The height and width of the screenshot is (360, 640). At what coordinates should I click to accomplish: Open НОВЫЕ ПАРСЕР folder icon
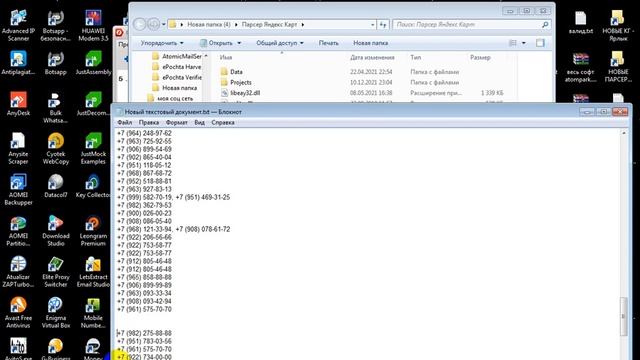coord(618,67)
